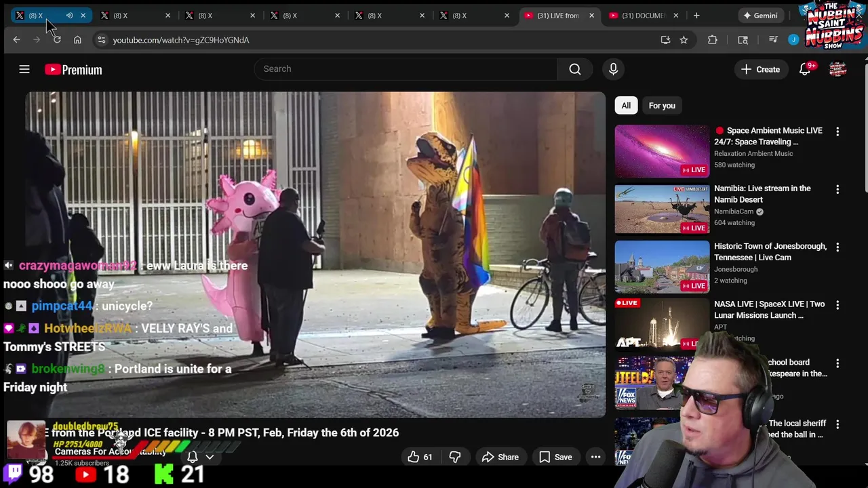Click Space Ambient Music galaxy thumbnail
This screenshot has height=488, width=868.
coord(662,150)
